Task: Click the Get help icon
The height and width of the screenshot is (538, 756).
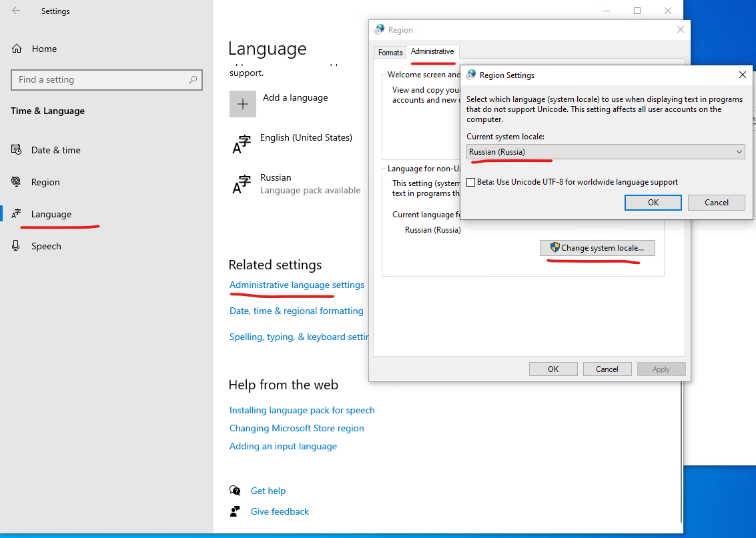Action: click(x=235, y=491)
